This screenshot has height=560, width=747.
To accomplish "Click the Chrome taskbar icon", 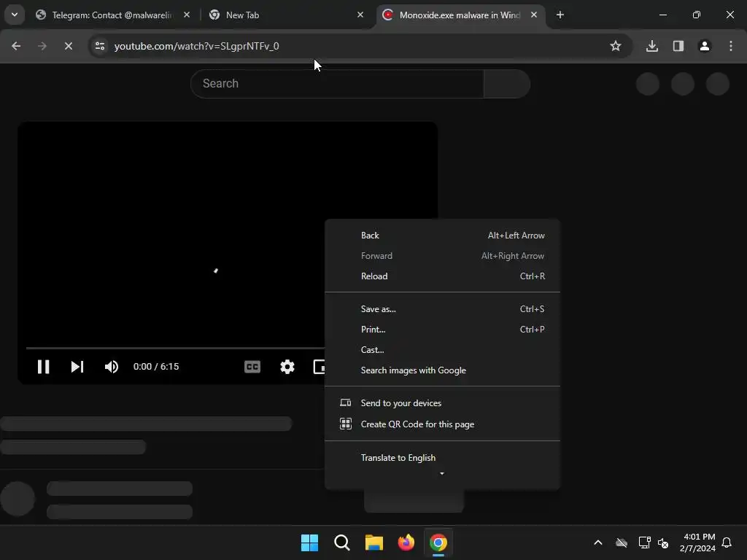I will (438, 542).
